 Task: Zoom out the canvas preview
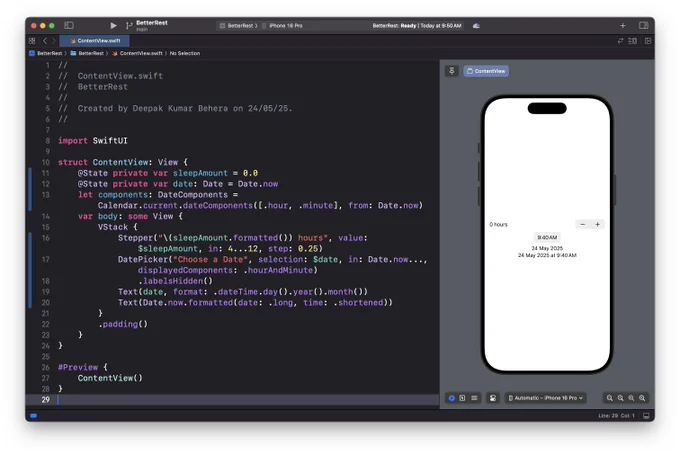(x=609, y=398)
